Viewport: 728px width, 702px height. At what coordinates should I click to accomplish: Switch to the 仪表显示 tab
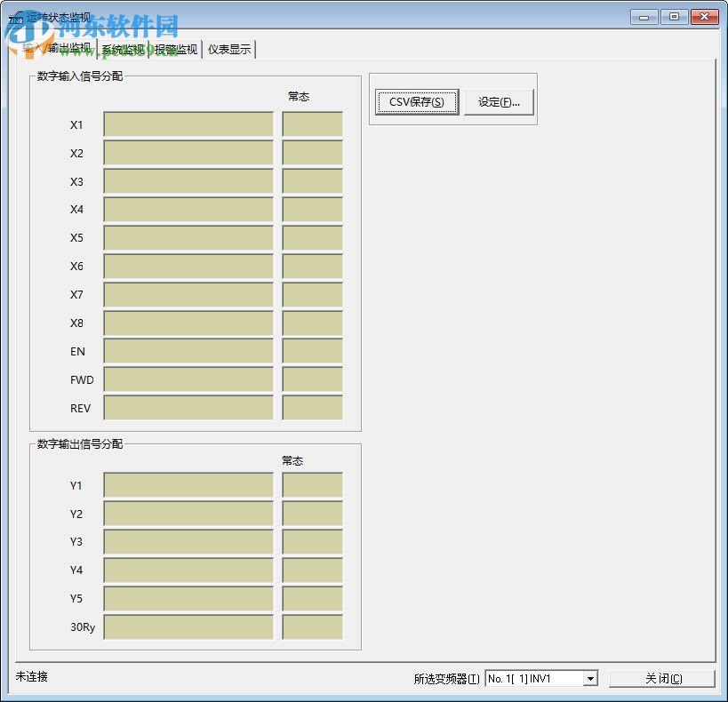pyautogui.click(x=229, y=49)
